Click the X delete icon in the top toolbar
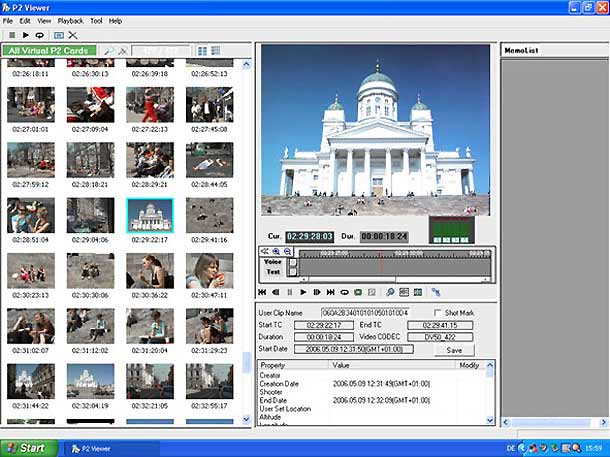 [73, 34]
